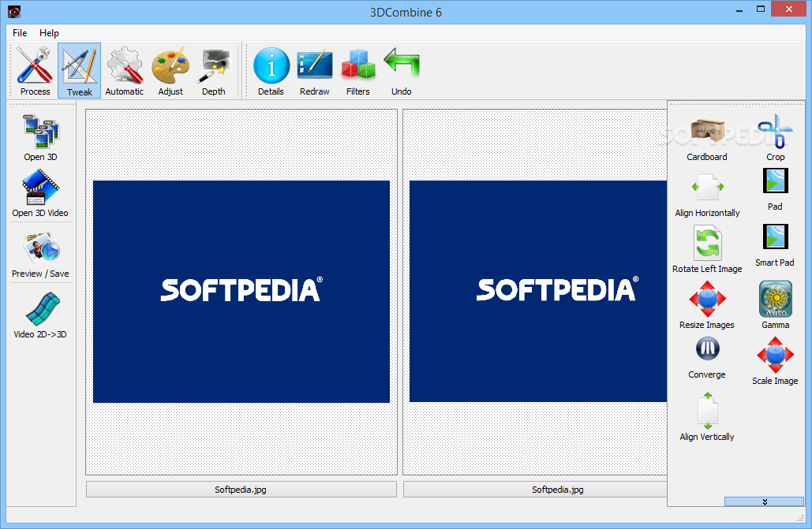Launch Video 2D->3D converter
812x529 pixels.
coord(40,315)
